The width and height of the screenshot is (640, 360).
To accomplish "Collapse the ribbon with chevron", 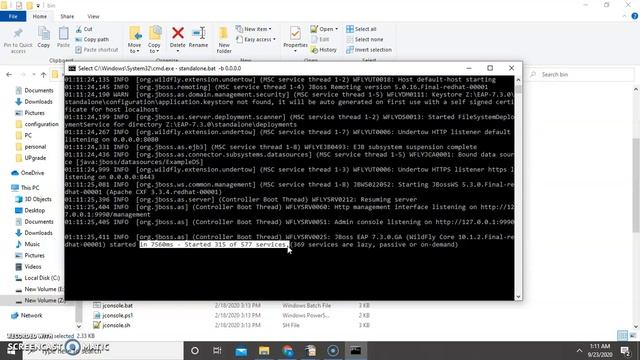I will tap(624, 16).
